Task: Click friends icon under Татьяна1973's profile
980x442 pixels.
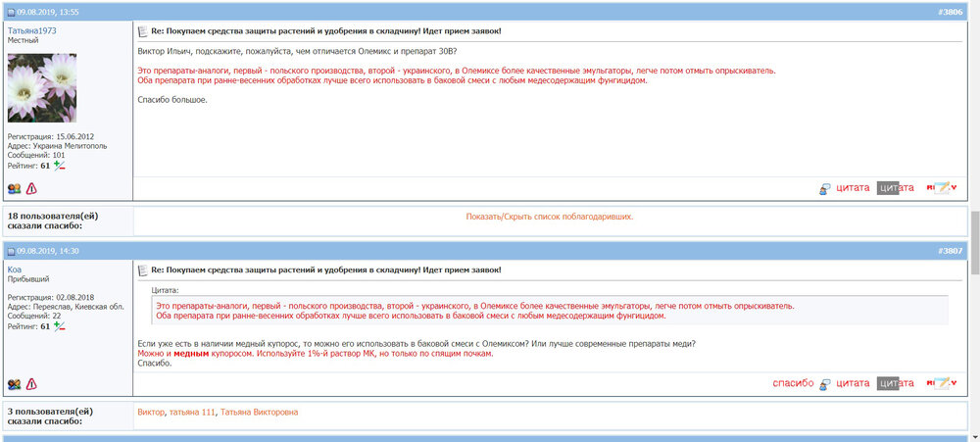Action: pos(15,188)
